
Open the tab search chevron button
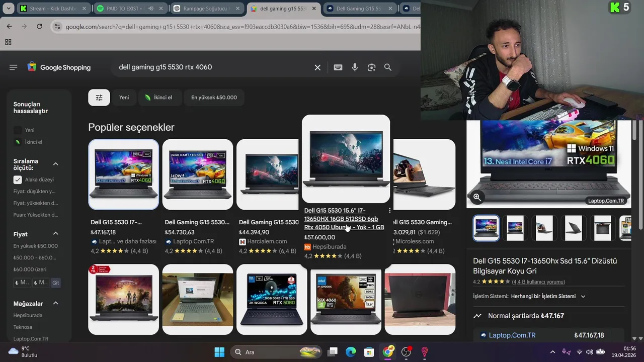tap(8, 9)
